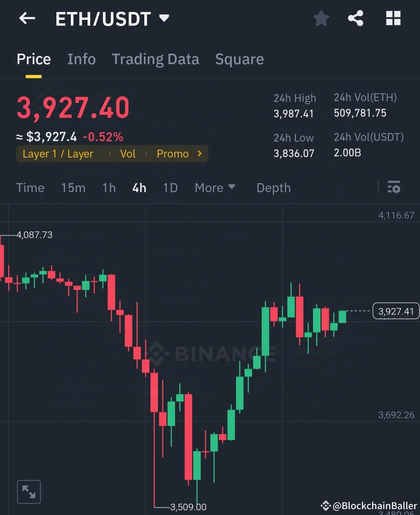Open the Vol category link
Image resolution: width=420 pixels, height=515 pixels.
click(128, 154)
